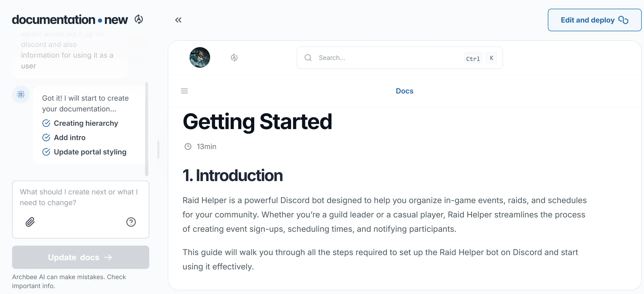Click the AI assistant dotted avatar icon
Viewport: 644px width, 294px height.
[x=21, y=94]
